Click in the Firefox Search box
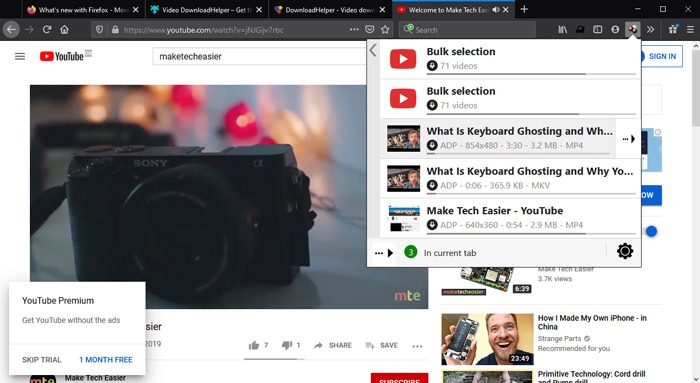The image size is (700, 383). coord(467,29)
